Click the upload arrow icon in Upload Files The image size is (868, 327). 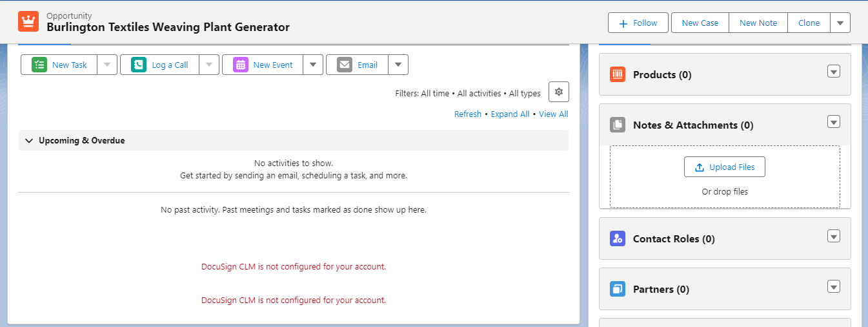pos(700,167)
